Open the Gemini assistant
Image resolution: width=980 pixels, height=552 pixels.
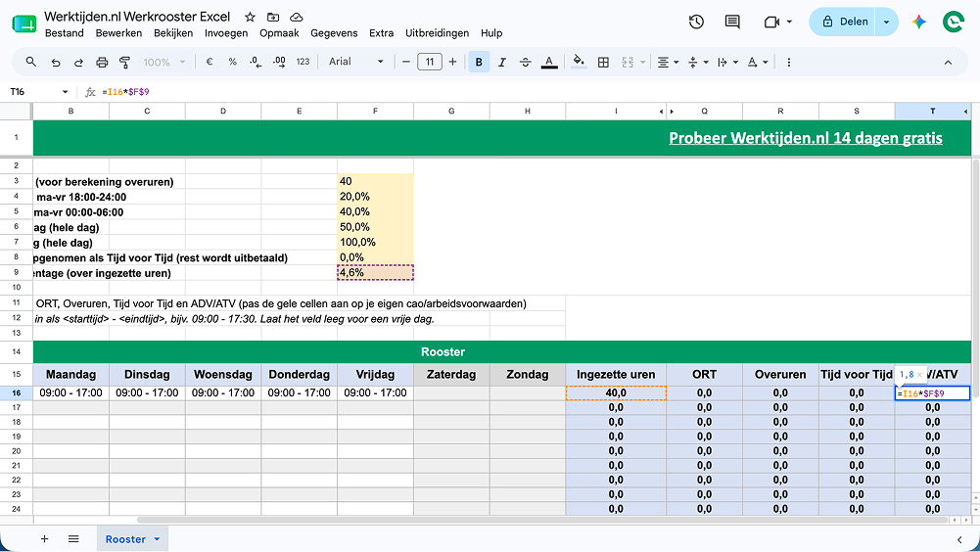click(918, 22)
